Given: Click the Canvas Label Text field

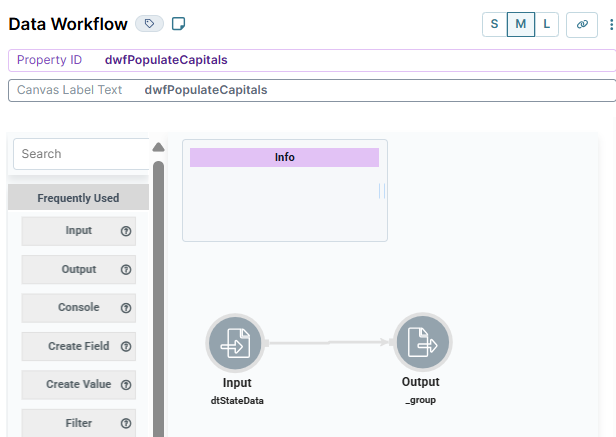Looking at the screenshot, I should tap(312, 90).
